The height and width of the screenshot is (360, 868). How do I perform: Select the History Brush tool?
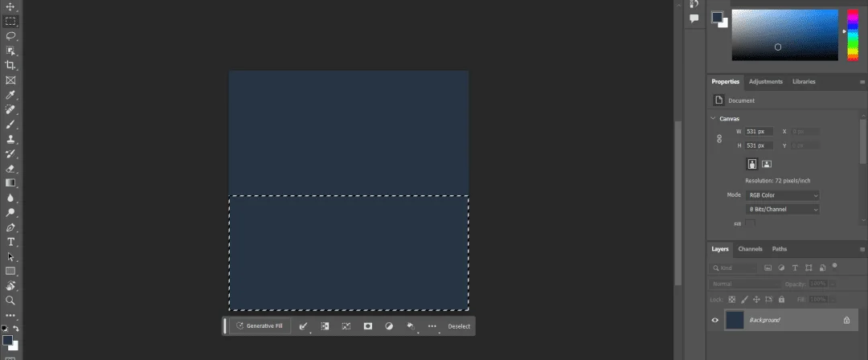(10, 153)
